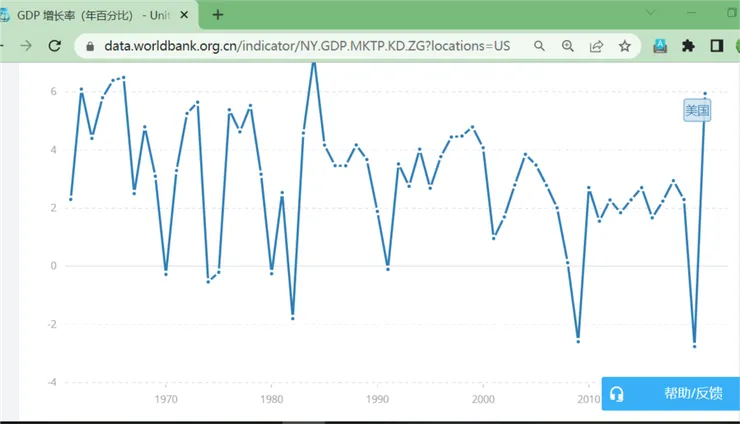Open the tab search dropdown chevron
Screen dimensions: 740x424
coord(651,13)
